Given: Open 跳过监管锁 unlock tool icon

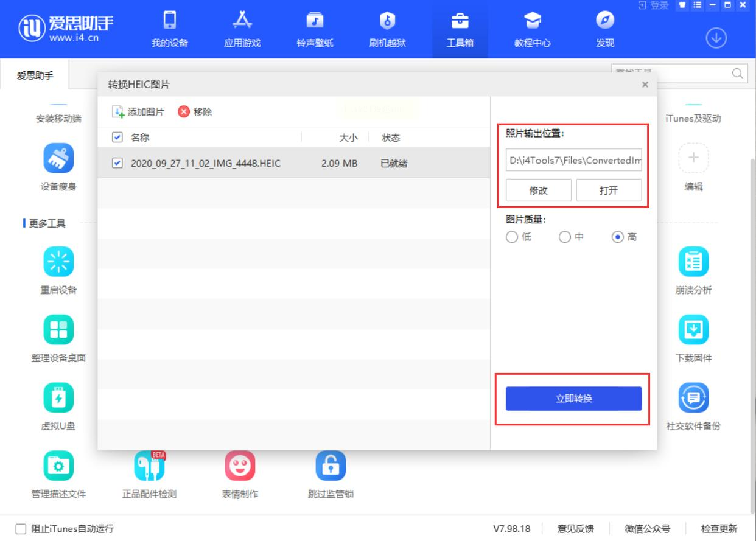Looking at the screenshot, I should [x=331, y=466].
